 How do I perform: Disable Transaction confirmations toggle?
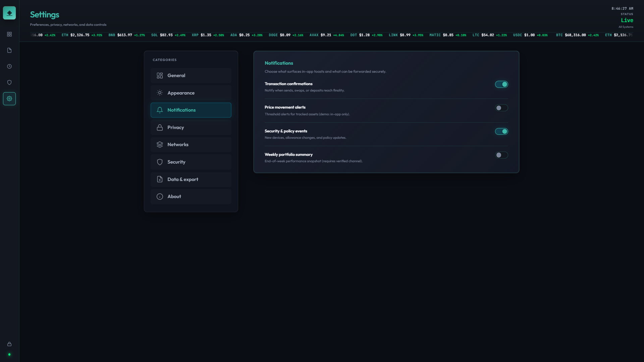[501, 84]
